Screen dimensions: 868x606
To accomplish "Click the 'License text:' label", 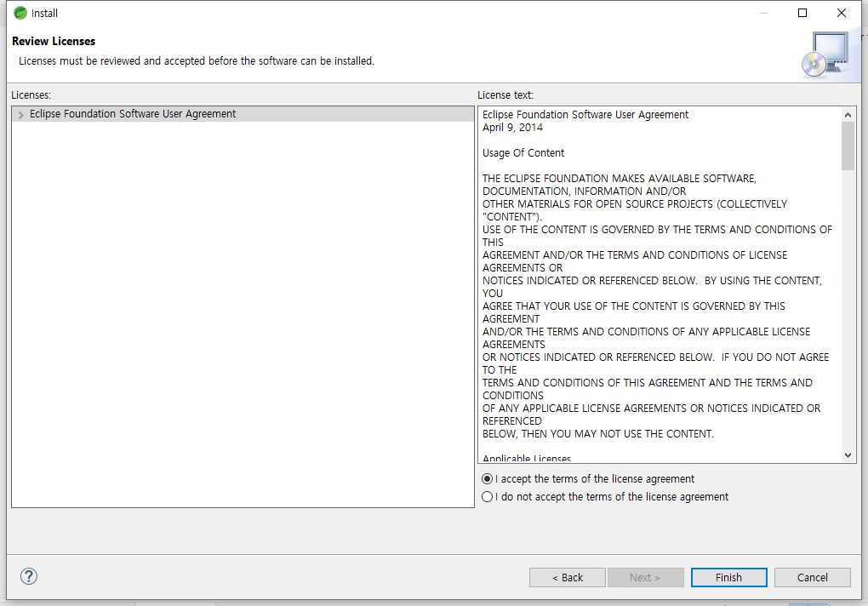I will click(505, 95).
